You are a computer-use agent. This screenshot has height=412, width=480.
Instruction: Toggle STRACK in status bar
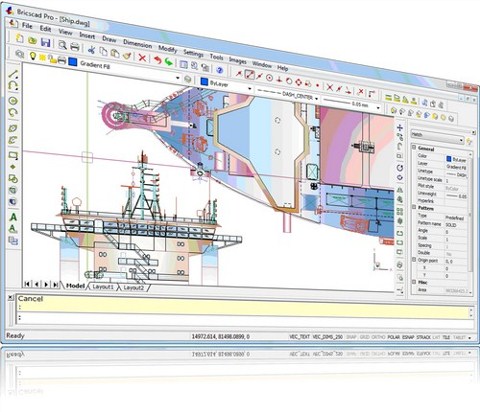(424, 337)
